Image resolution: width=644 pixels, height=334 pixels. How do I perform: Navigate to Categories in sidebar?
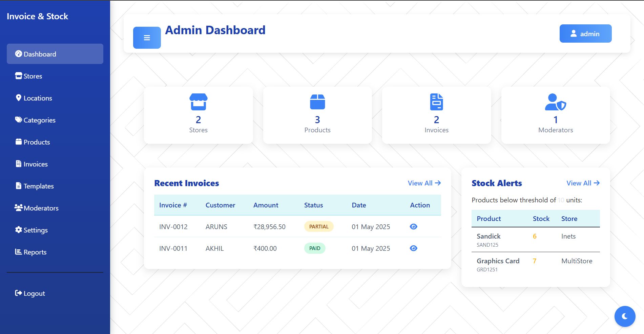pos(55,120)
